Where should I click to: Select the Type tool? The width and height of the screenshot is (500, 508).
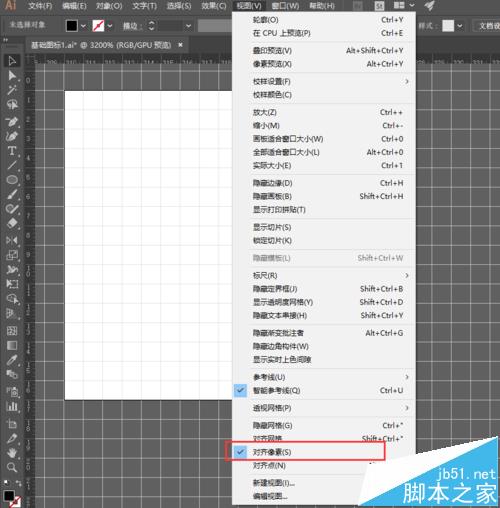point(12,151)
